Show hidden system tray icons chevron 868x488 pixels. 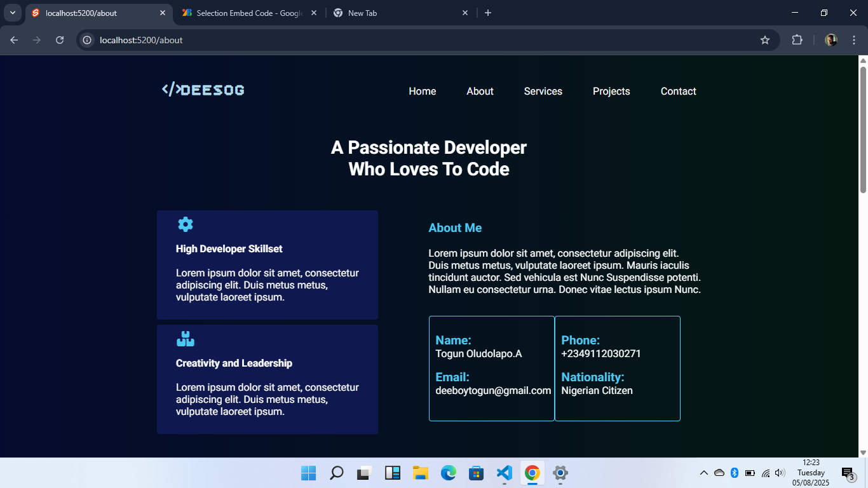703,473
